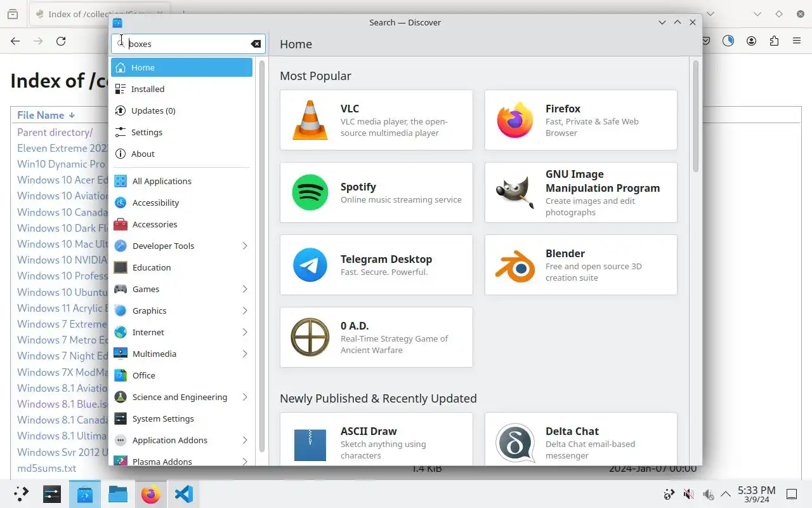Expand Science and Engineering chevron
This screenshot has height=508, width=812.
tap(245, 397)
